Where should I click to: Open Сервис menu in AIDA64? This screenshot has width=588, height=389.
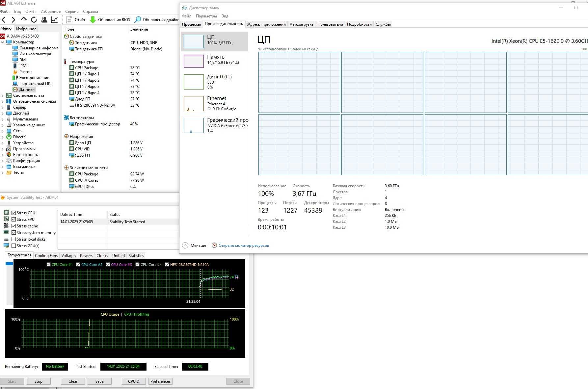(x=71, y=12)
